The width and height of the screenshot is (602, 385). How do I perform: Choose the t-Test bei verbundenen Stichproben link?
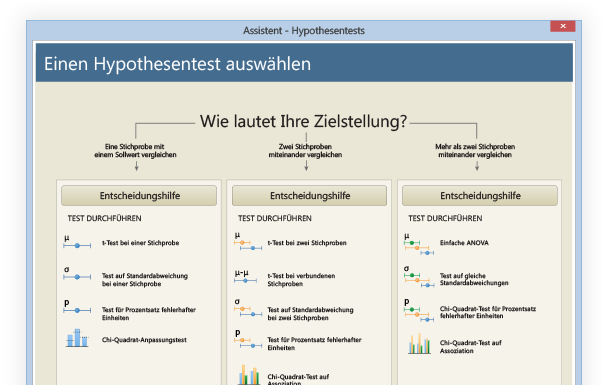coord(301,280)
